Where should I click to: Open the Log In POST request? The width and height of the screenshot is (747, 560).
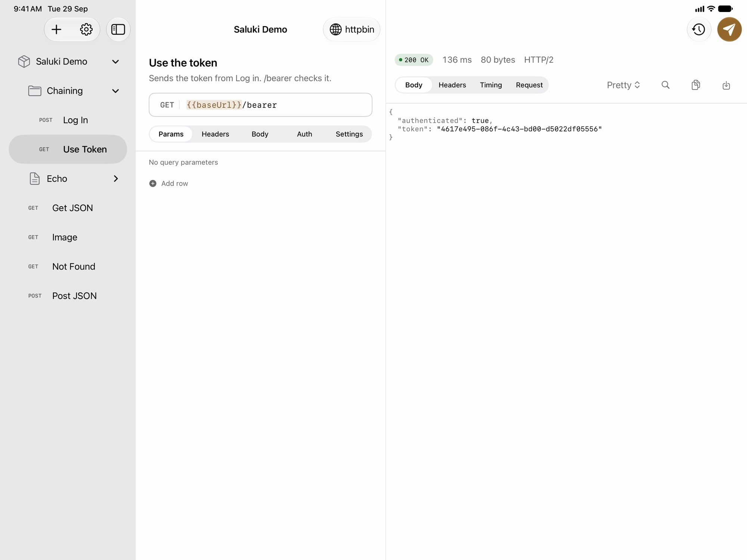coord(68,120)
